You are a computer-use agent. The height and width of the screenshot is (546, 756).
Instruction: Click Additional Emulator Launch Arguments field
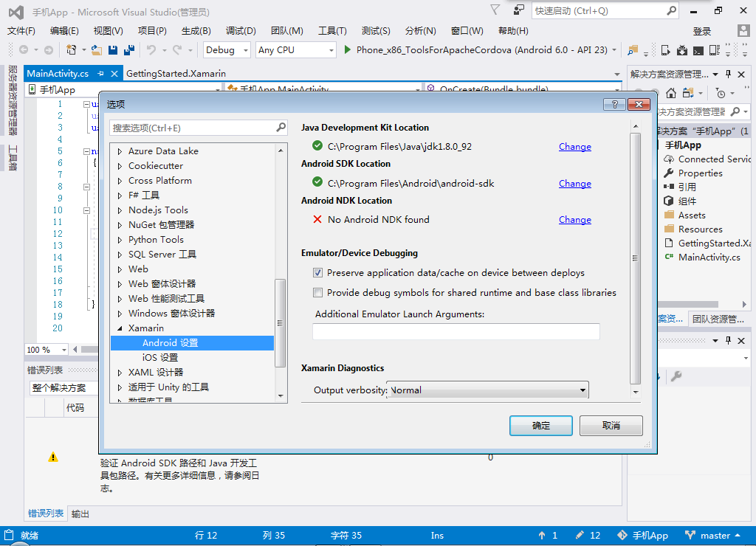[x=456, y=331]
